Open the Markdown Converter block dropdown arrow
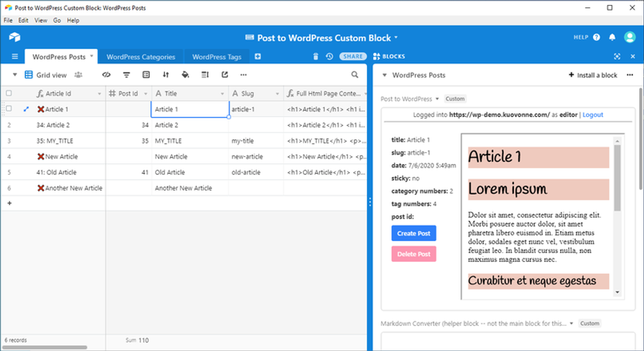 (571, 323)
